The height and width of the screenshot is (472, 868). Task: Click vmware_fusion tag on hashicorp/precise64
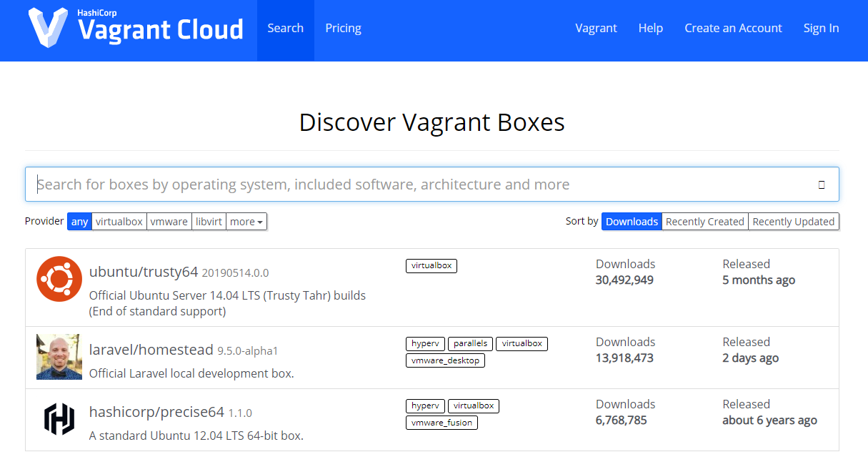[442, 423]
